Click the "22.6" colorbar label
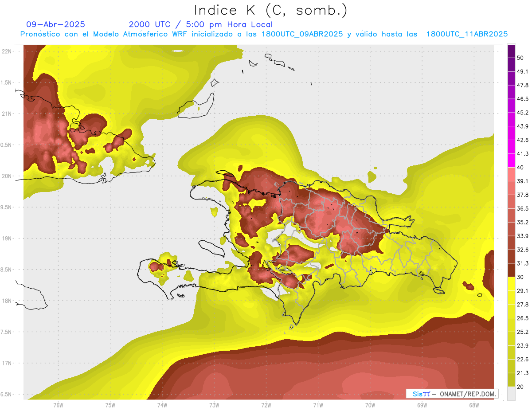Image resolution: width=532 pixels, height=411 pixels. point(523,359)
